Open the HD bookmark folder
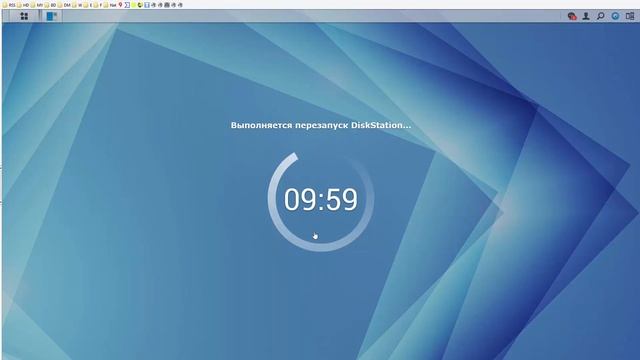This screenshot has height=360, width=640. [x=22, y=5]
